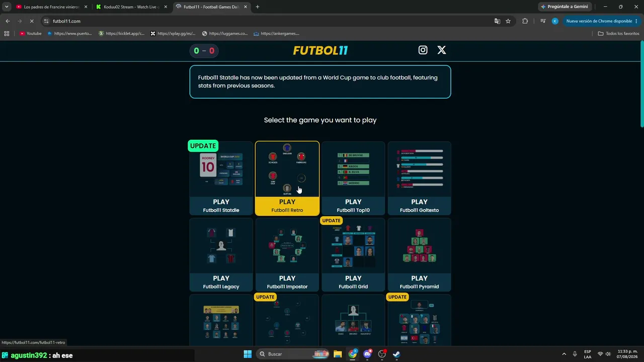Open the Legacy jerseys preview image
The image size is (644, 362).
221,246
